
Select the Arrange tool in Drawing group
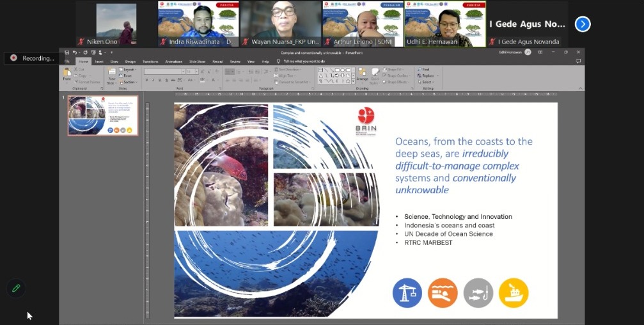(x=362, y=74)
